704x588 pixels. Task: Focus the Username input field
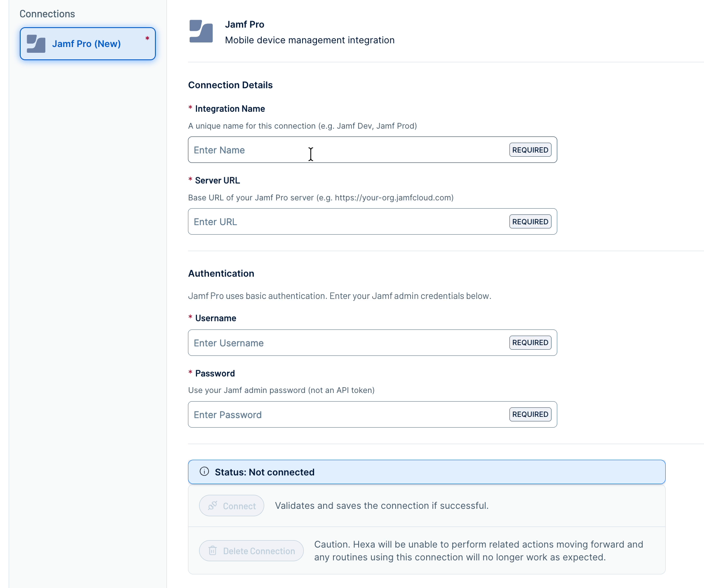[373, 343]
